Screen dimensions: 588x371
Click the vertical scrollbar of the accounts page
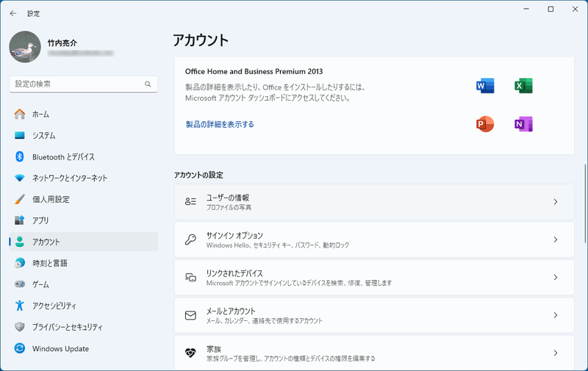(x=585, y=203)
